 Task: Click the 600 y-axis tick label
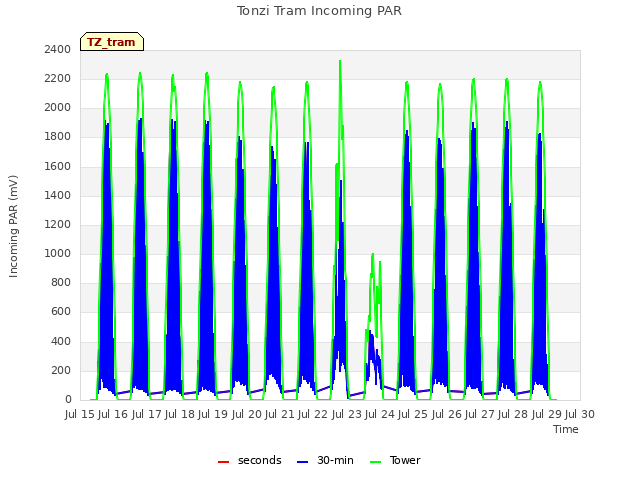[61, 312]
